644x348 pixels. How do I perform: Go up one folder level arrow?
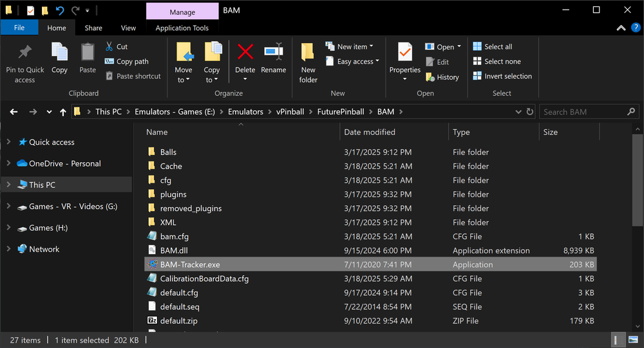coord(63,112)
